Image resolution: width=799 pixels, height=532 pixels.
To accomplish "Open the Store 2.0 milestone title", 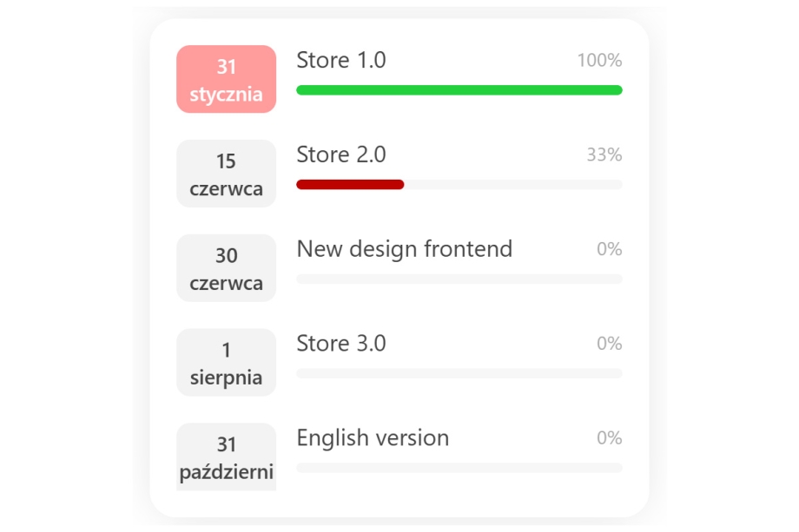I will click(341, 154).
